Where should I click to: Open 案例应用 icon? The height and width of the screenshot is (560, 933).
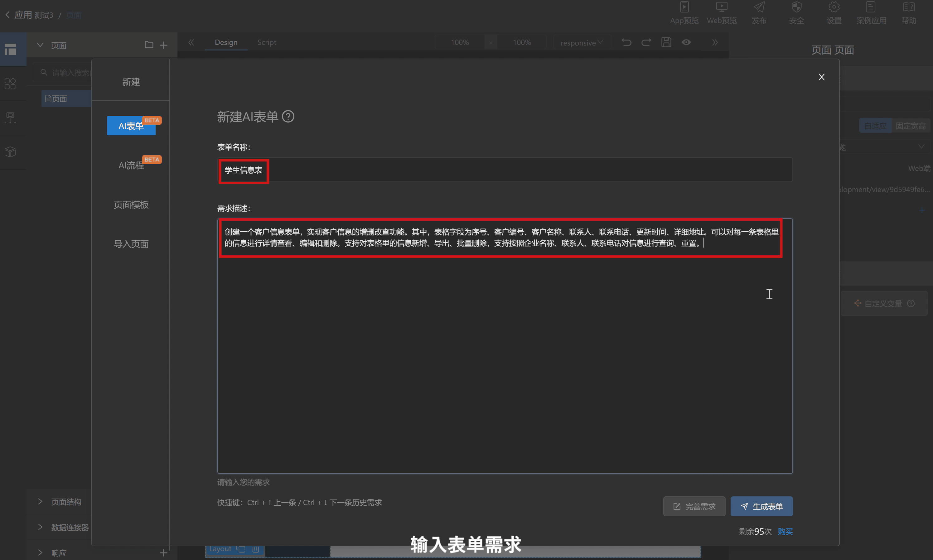[871, 7]
